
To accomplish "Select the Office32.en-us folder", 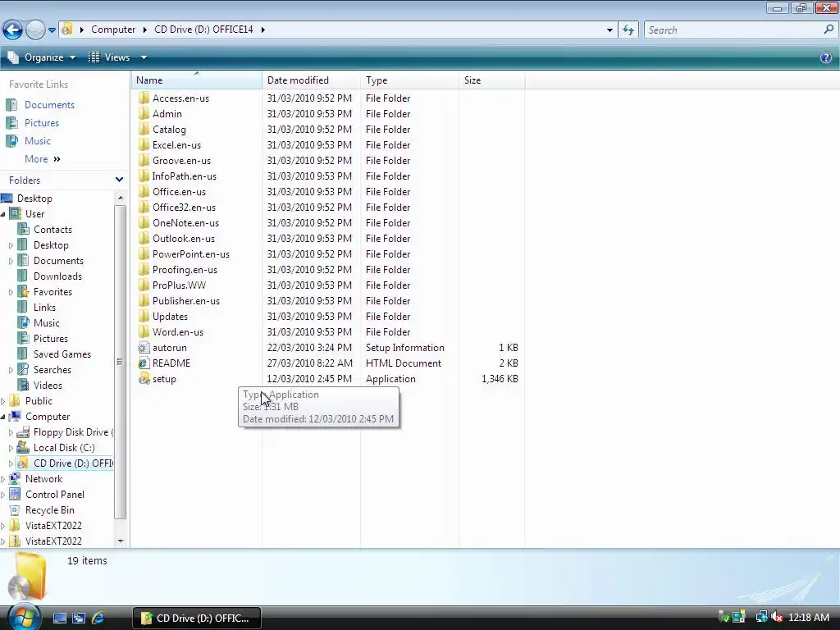I will point(184,208).
